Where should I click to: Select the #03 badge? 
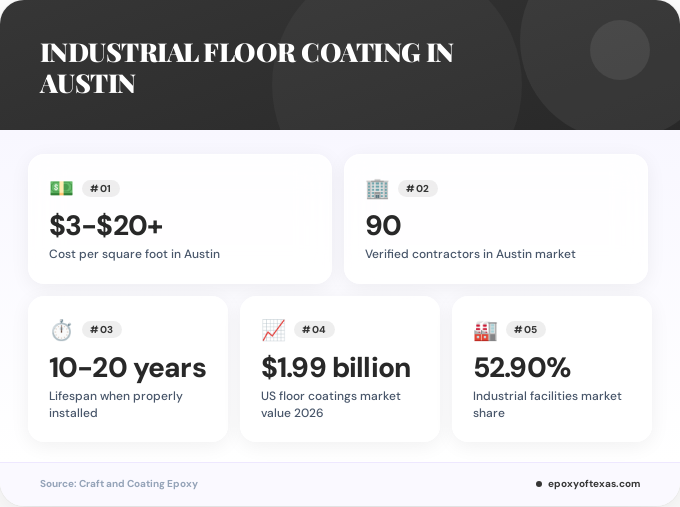click(101, 330)
